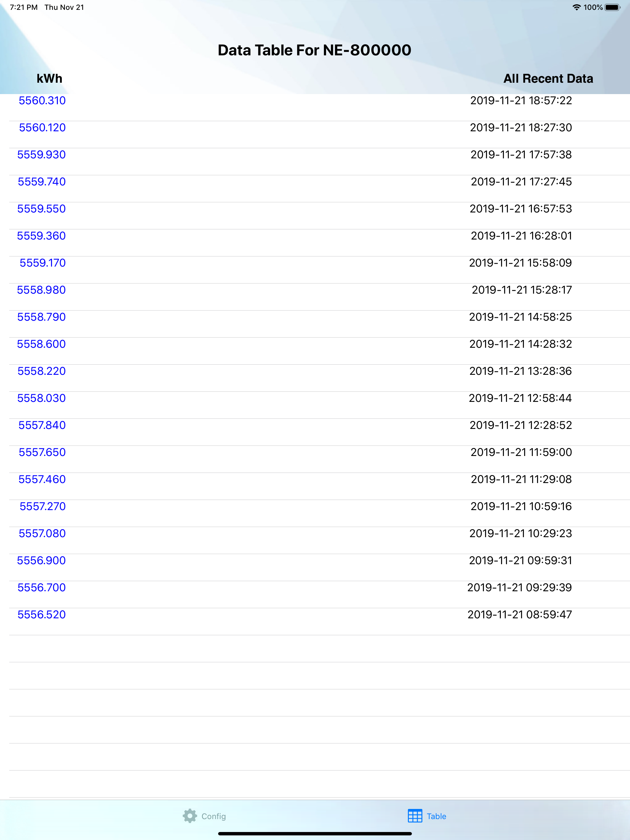The height and width of the screenshot is (840, 630).
Task: Select the 5559.170 kWh value
Action: (42, 263)
